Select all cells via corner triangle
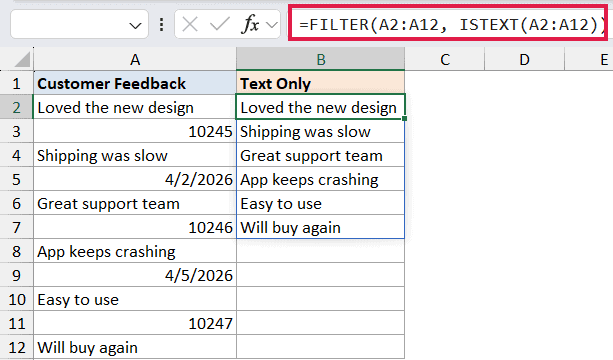 (22, 60)
